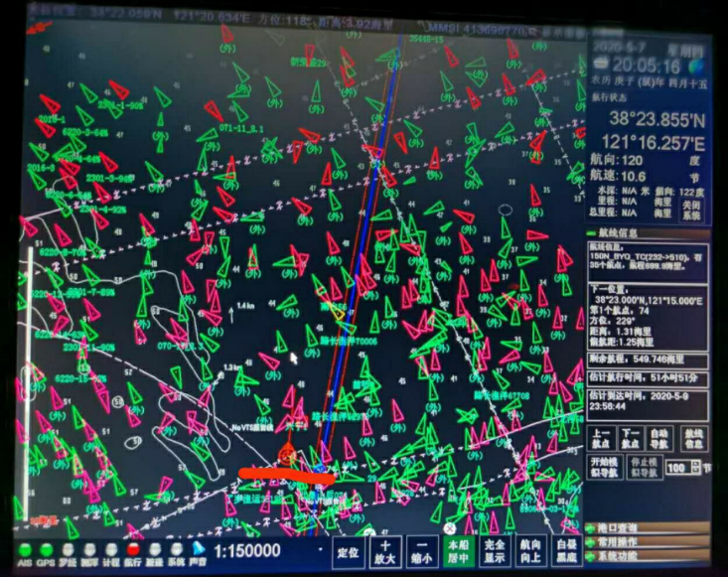Screen dimensions: 728x577
Task: Zoom out with the 缩小 minus button
Action: pyautogui.click(x=421, y=552)
